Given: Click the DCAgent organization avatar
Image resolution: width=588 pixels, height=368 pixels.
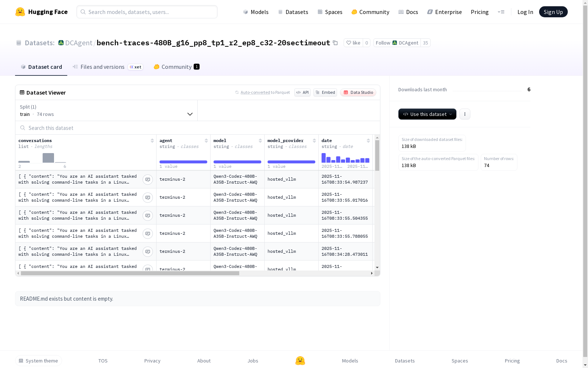Looking at the screenshot, I should pos(61,43).
